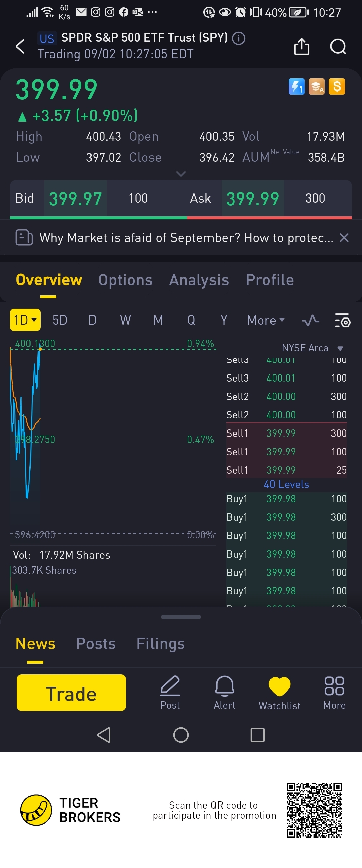This screenshot has width=362, height=868.
Task: Tap the US market tag
Action: point(47,38)
